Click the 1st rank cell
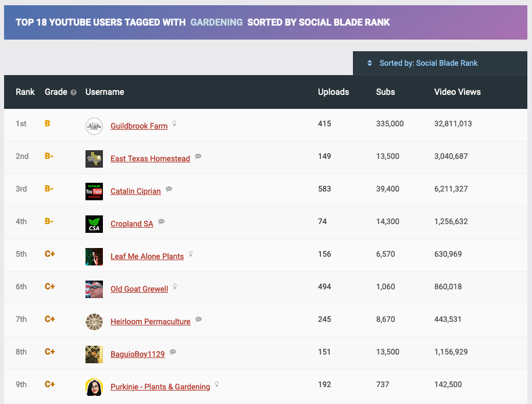Screen dimensions: 532x404 21,123
